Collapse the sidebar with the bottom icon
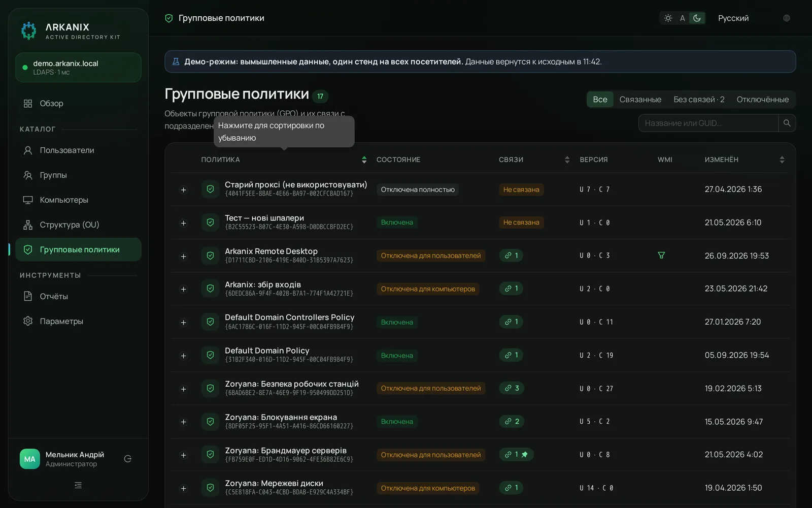This screenshot has width=812, height=508. (78, 486)
